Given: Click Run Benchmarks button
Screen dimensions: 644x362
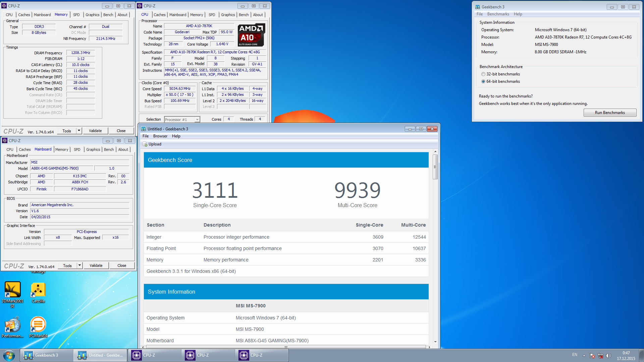Looking at the screenshot, I should pos(610,113).
